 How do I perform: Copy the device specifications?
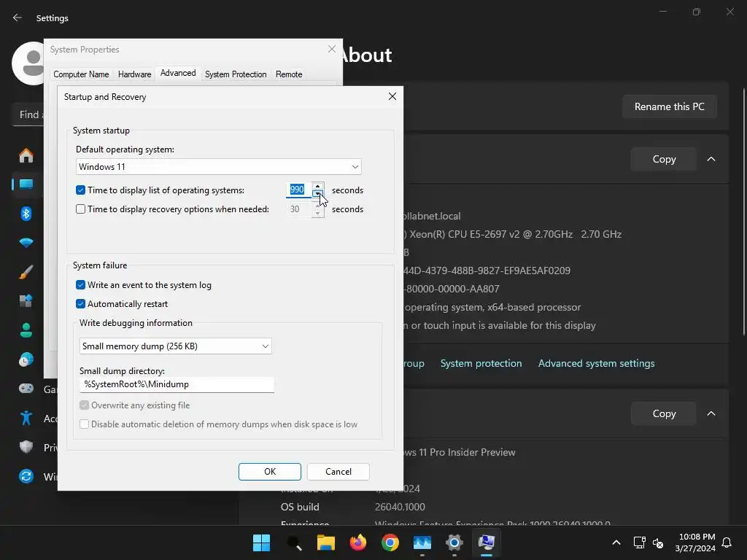pyautogui.click(x=664, y=159)
